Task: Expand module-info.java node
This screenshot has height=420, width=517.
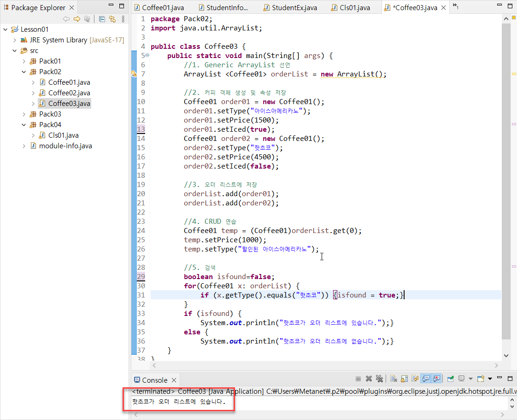Action: 24,146
